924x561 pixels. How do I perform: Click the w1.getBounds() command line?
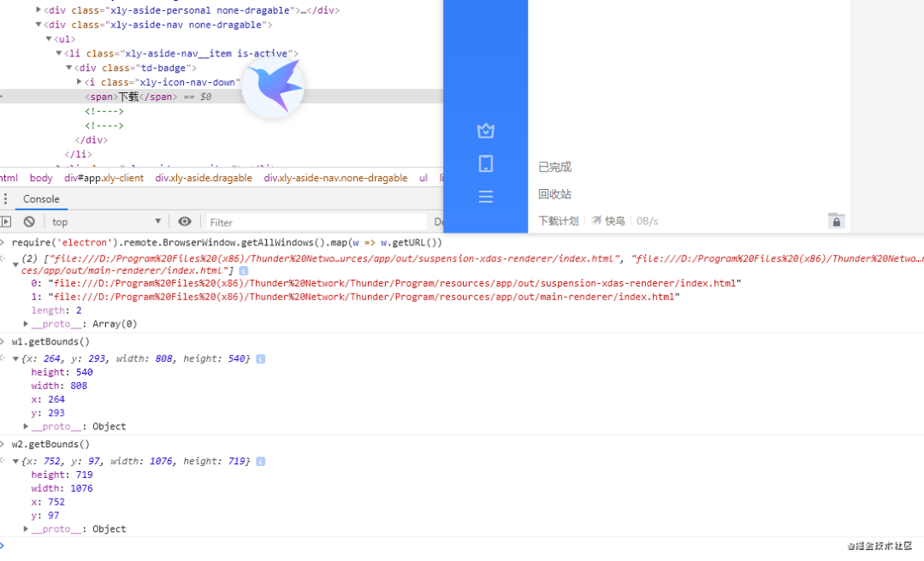click(x=50, y=341)
